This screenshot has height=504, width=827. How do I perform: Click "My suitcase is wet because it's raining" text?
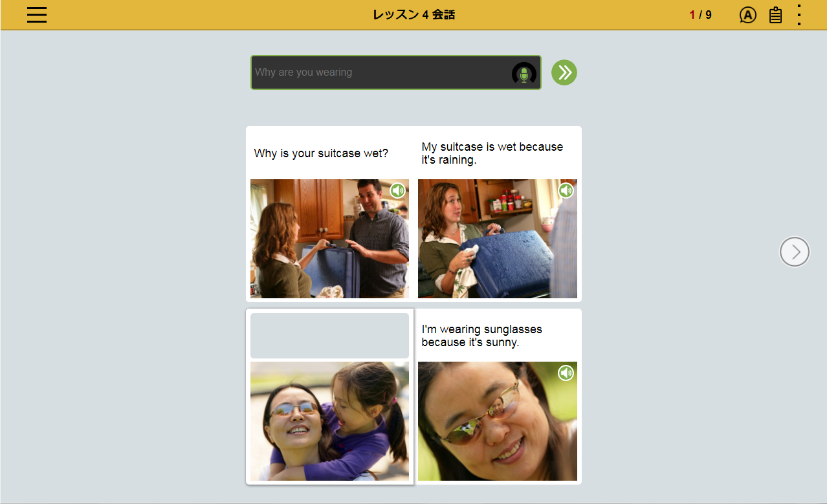(x=492, y=153)
